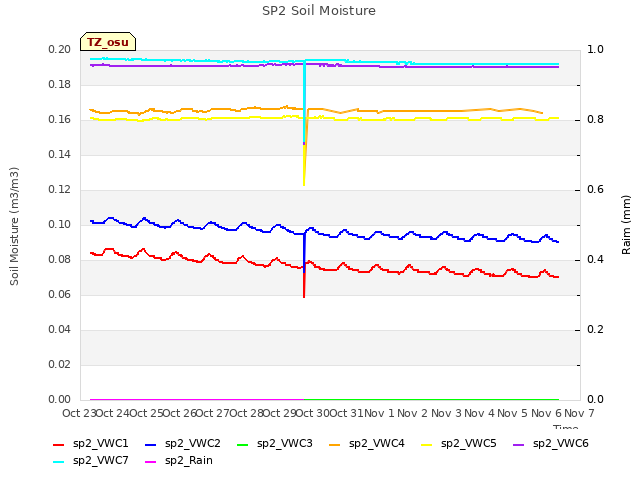Click the blue sp2_VWC2 legend color marker

tap(151, 445)
